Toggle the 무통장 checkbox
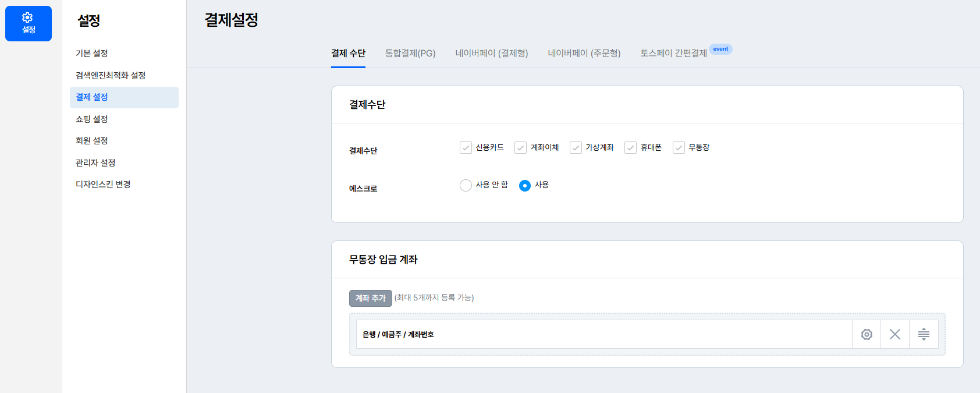The width and height of the screenshot is (980, 393). 679,148
